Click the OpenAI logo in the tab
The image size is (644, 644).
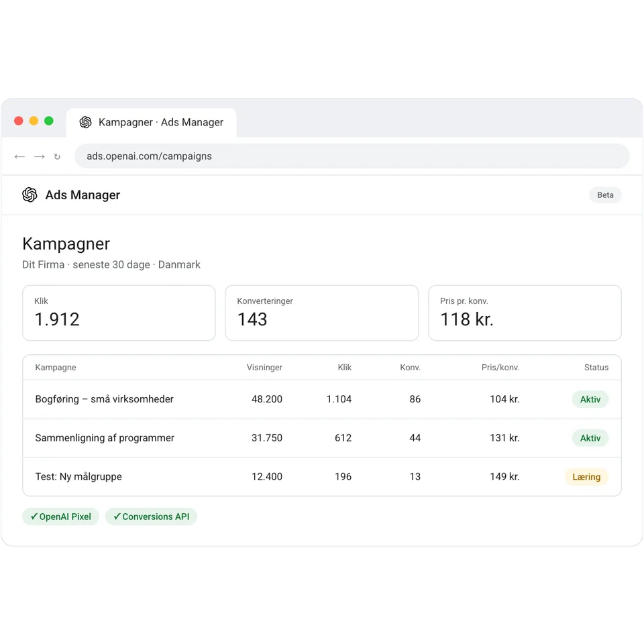pos(85,122)
